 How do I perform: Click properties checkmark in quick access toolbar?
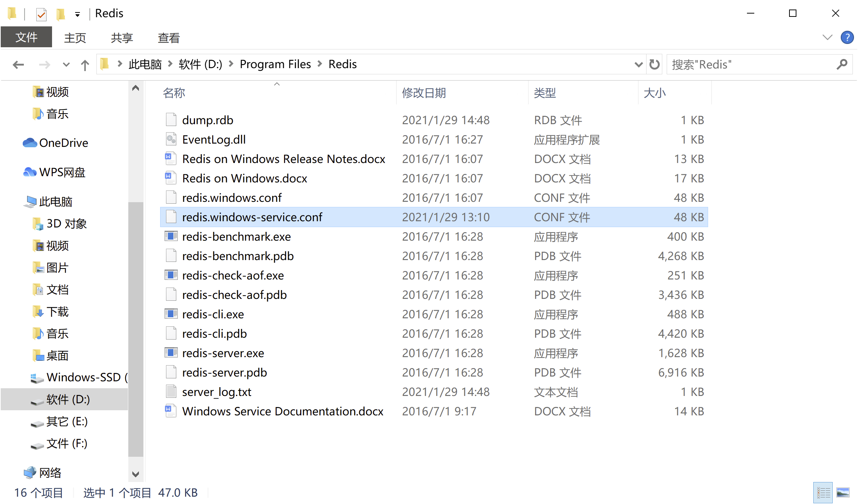click(x=41, y=14)
